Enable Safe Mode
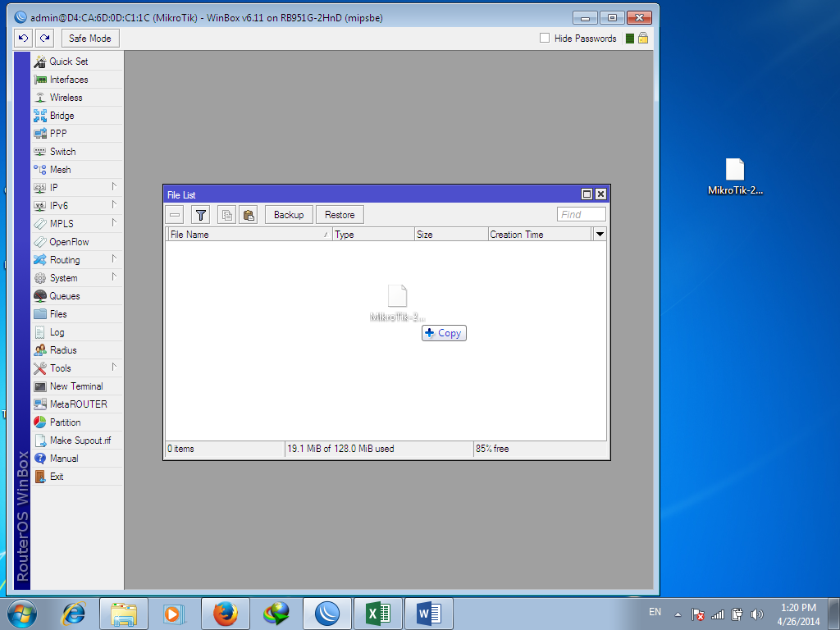Screen dimensions: 840x630 90,38
